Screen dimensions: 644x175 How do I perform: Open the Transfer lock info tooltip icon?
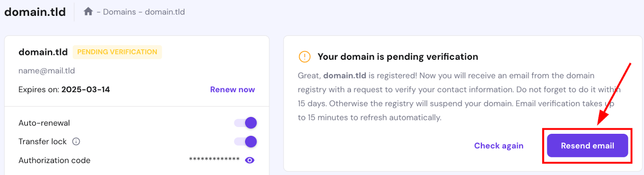(x=76, y=142)
